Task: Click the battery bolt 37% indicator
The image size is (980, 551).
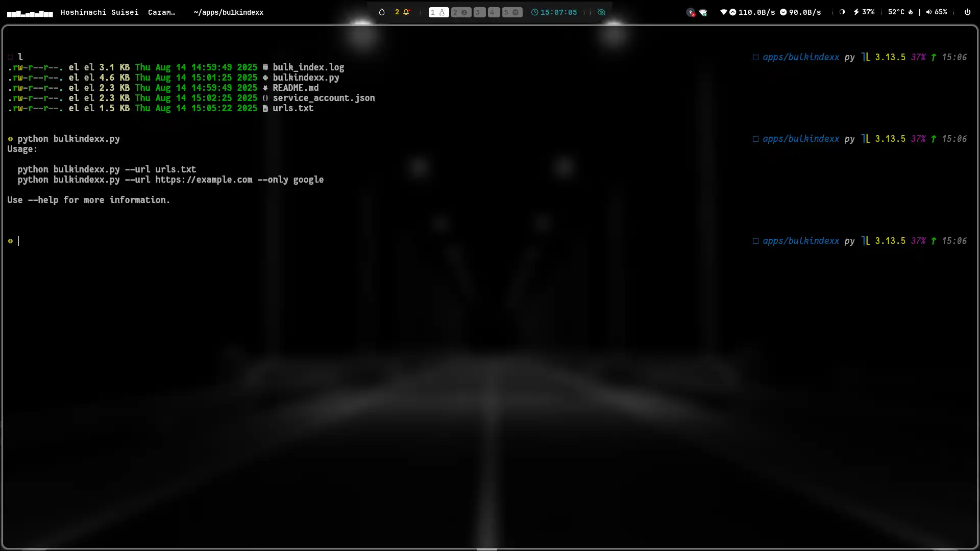Action: [x=864, y=12]
